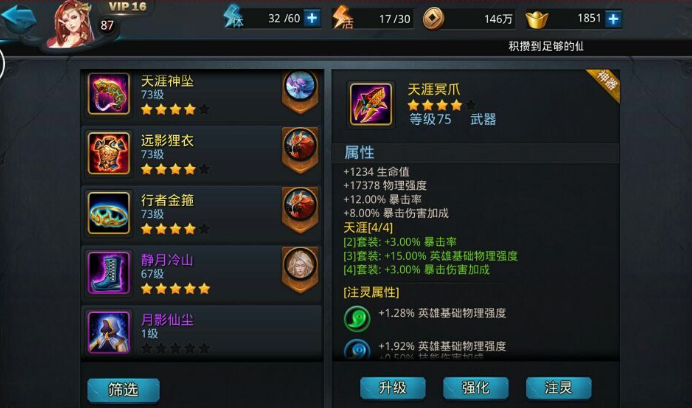Tap the copper coin currency icon

pyautogui.click(x=433, y=19)
